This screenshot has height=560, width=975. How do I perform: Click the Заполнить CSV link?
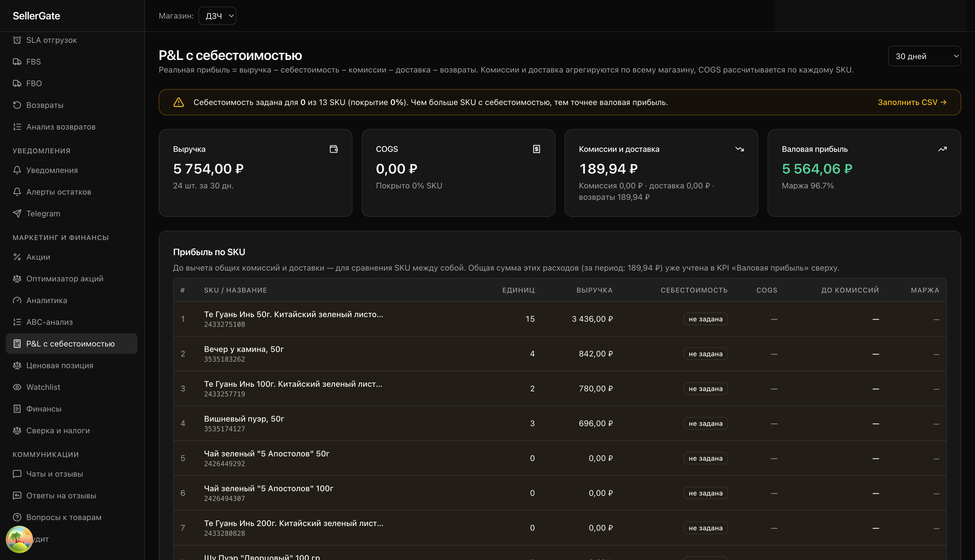coord(912,102)
